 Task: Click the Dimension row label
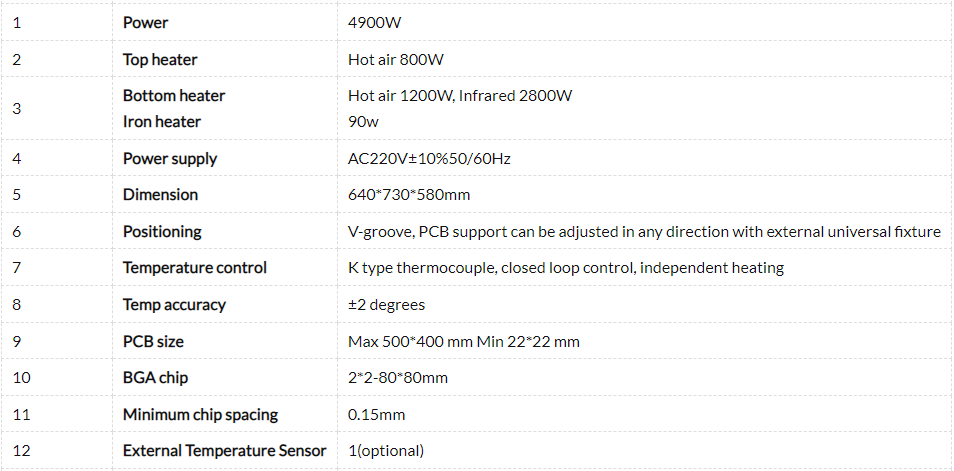point(160,195)
